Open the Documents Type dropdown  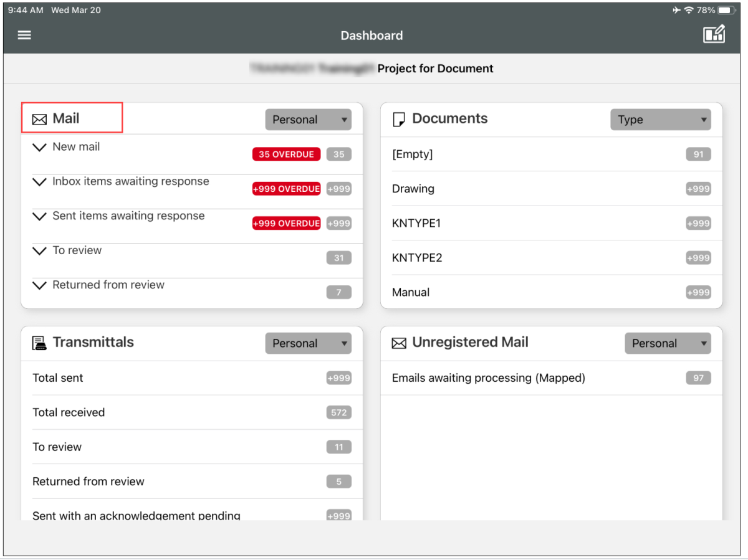click(x=660, y=120)
